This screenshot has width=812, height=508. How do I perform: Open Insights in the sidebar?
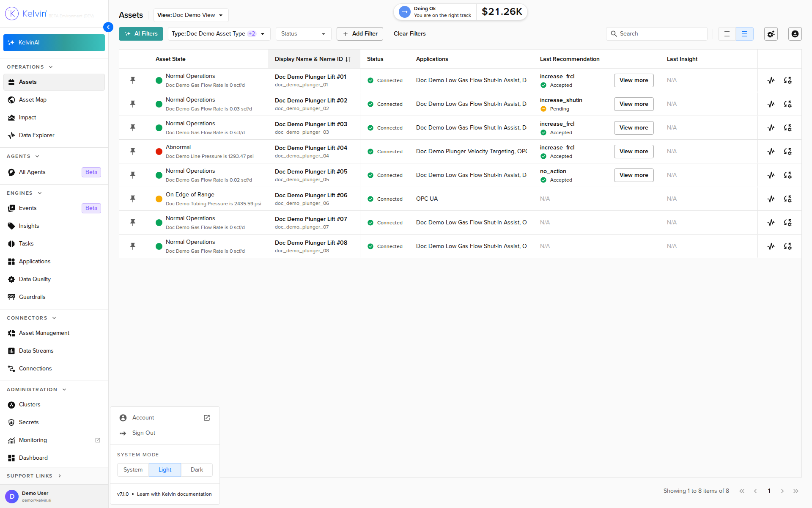click(54, 226)
